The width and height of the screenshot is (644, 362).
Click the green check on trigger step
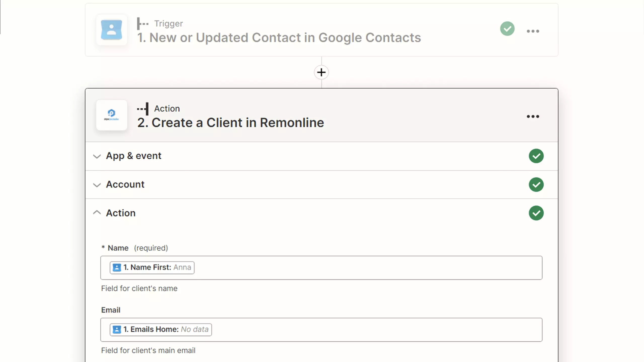[507, 29]
